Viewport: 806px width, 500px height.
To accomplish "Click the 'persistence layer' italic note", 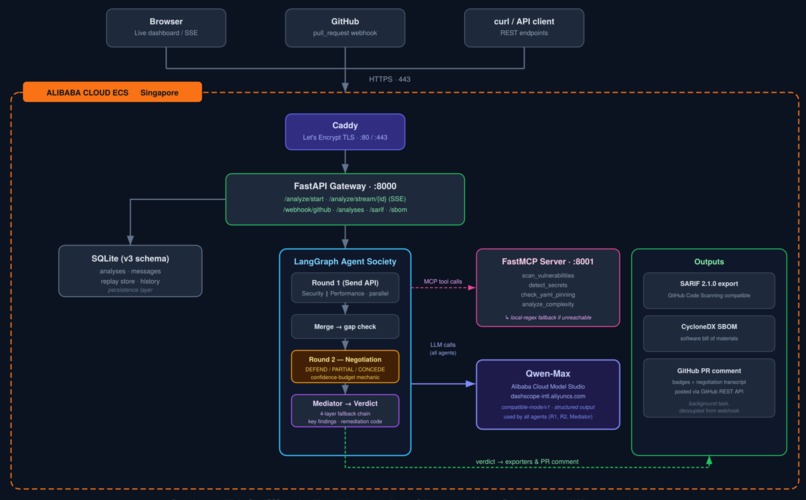I will pyautogui.click(x=130, y=290).
